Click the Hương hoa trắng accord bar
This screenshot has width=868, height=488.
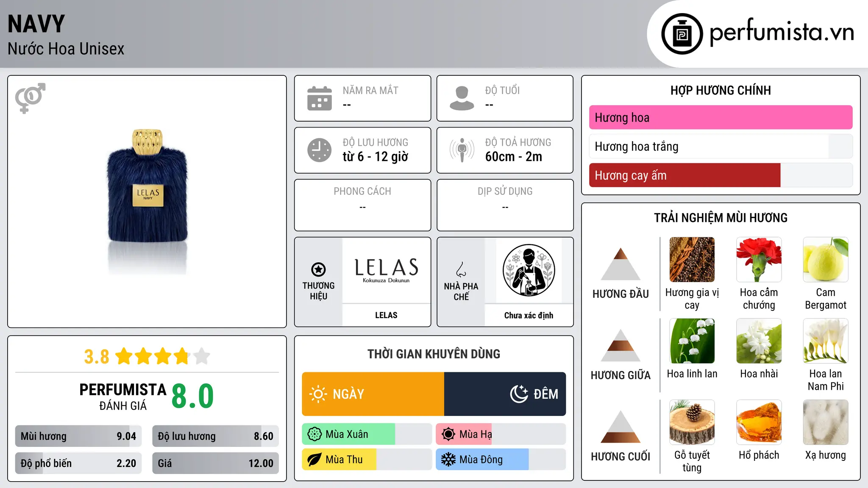[x=721, y=146]
